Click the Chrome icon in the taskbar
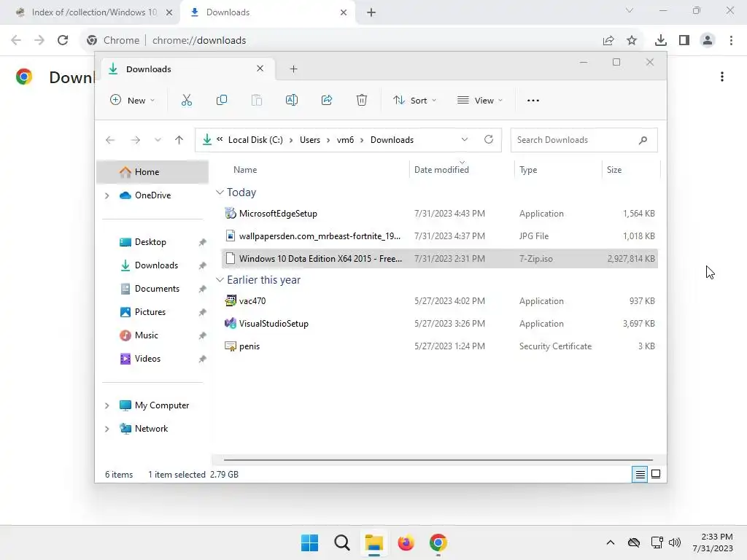This screenshot has width=747, height=560. coord(438,542)
